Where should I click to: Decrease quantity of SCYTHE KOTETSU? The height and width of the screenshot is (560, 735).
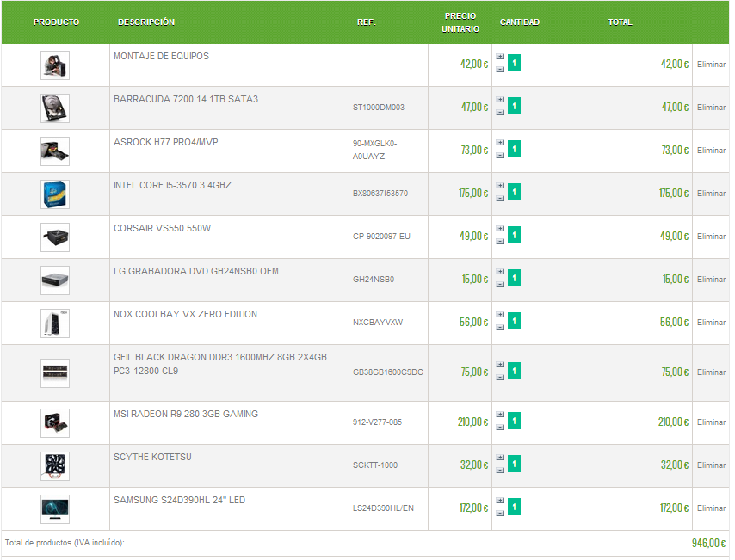point(500,471)
